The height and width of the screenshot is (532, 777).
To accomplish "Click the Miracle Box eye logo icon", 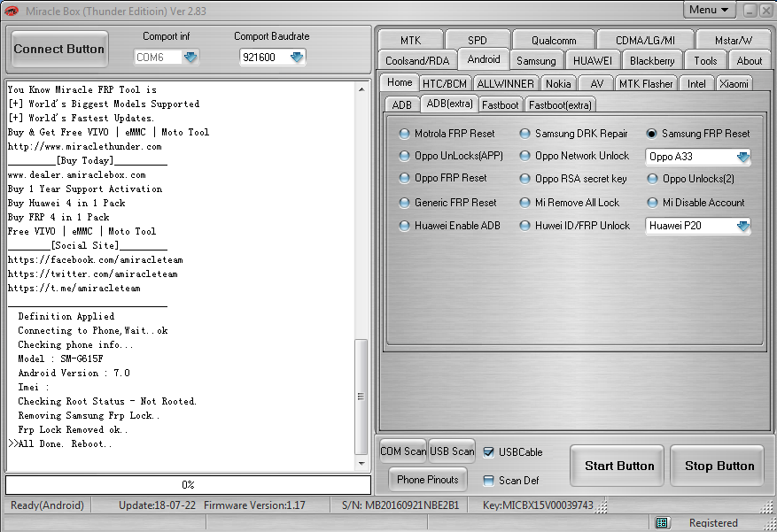I will [11, 11].
